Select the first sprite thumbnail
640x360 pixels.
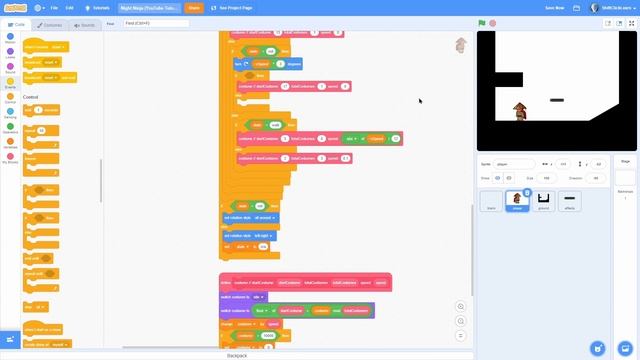[491, 201]
